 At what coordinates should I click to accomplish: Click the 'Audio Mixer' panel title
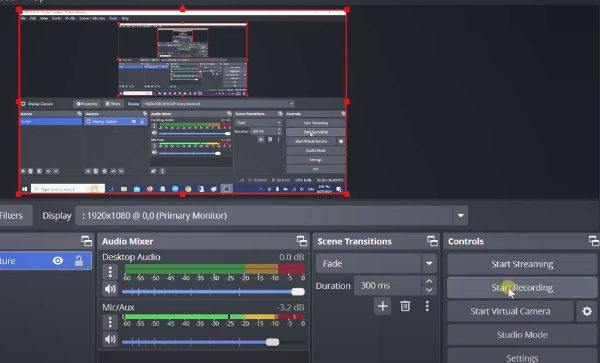pos(127,241)
